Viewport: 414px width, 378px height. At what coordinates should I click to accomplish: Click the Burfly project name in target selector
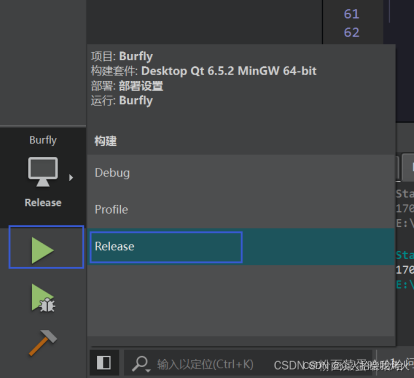click(x=43, y=140)
